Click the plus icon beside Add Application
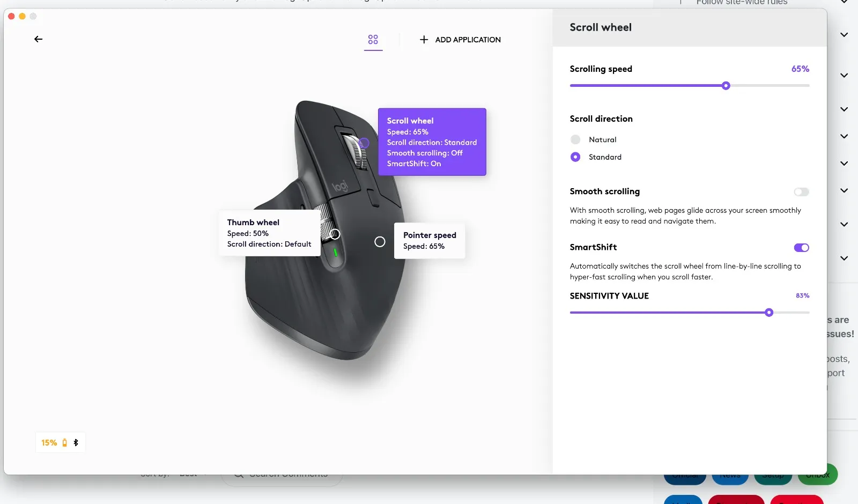 424,40
